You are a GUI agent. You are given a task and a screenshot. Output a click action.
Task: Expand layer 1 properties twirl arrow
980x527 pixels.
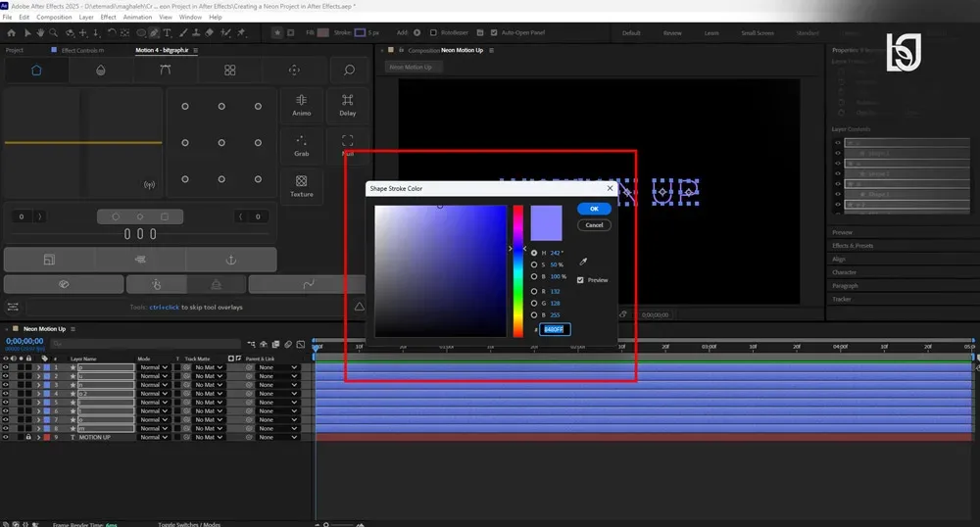tap(38, 367)
